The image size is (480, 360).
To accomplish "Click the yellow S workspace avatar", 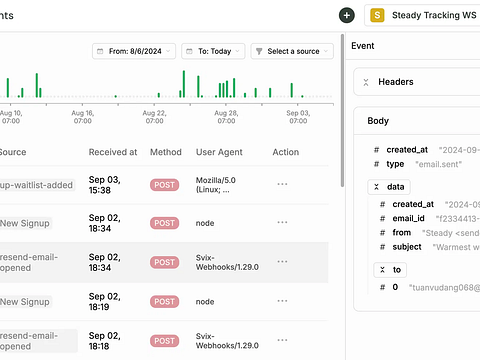I will tap(377, 15).
